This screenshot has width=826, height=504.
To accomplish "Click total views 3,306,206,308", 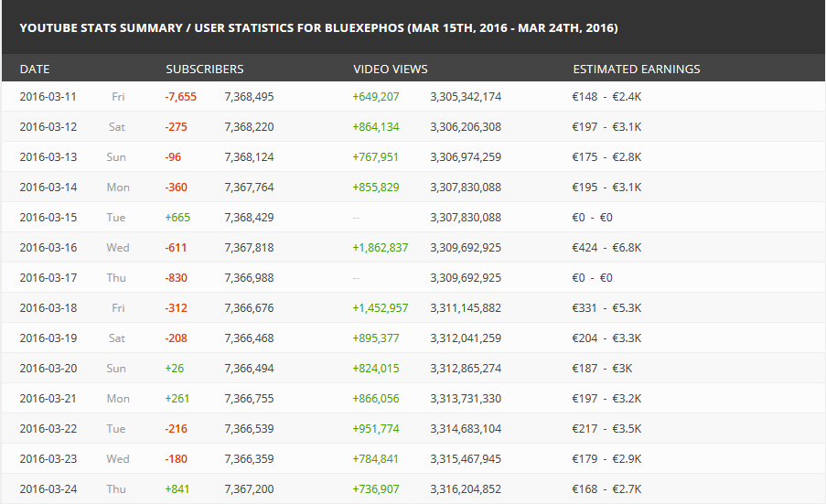I will 466,127.
